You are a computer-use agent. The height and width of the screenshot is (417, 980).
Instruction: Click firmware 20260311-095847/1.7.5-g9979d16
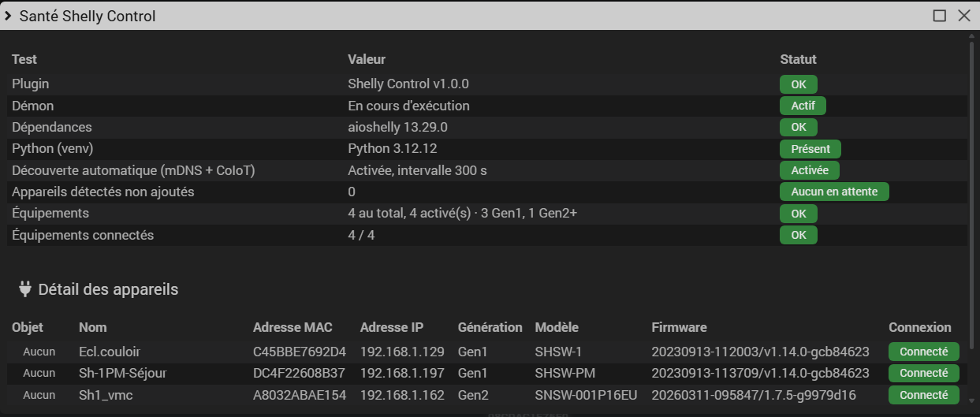click(754, 395)
